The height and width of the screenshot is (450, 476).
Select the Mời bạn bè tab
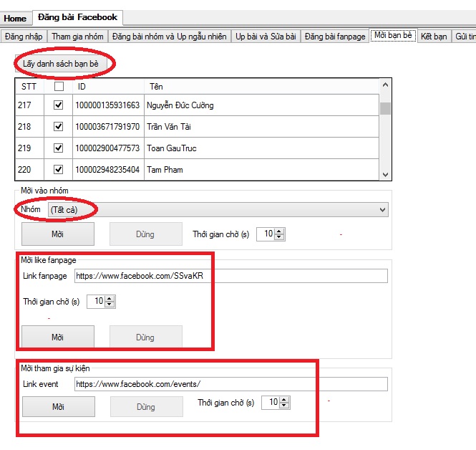(393, 36)
